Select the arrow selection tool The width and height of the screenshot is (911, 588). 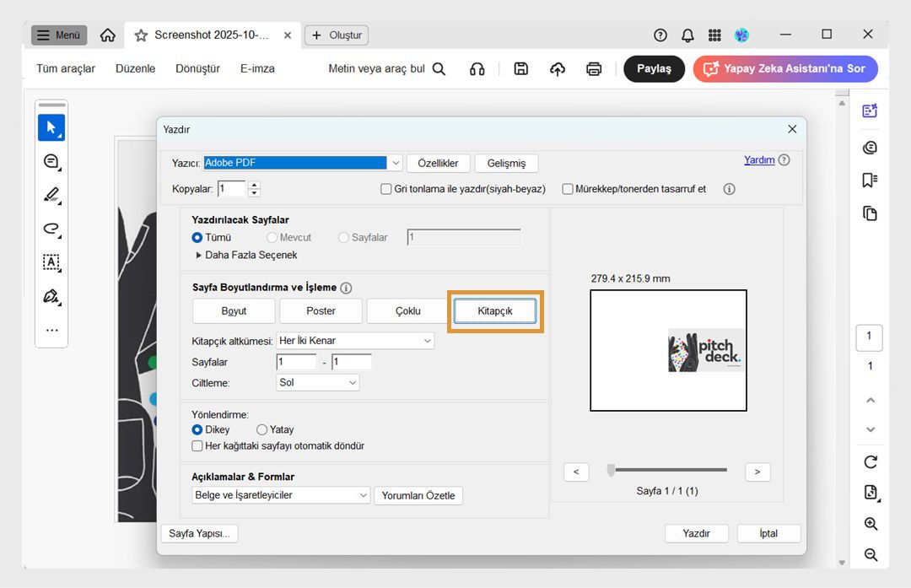(51, 128)
